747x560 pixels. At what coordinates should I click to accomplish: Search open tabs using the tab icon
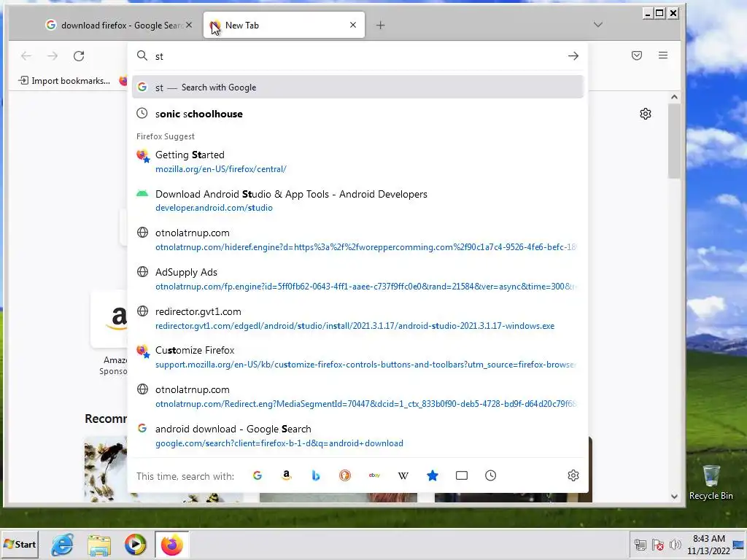pos(462,475)
